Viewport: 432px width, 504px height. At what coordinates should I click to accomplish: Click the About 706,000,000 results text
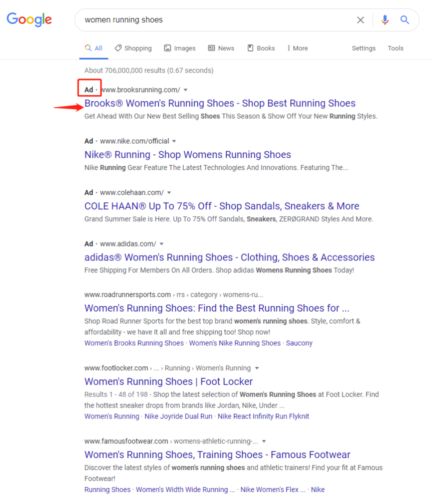pos(149,70)
